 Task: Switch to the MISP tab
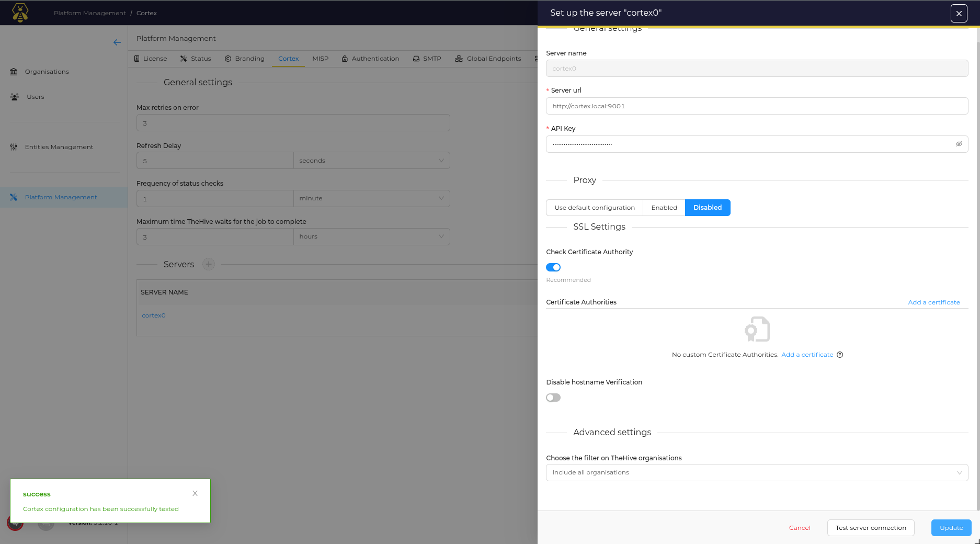point(320,59)
